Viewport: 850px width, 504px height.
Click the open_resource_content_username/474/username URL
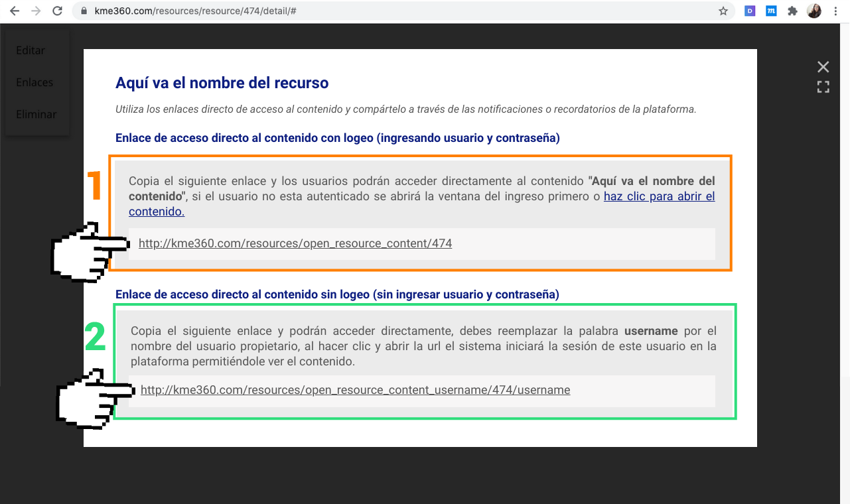pos(356,390)
